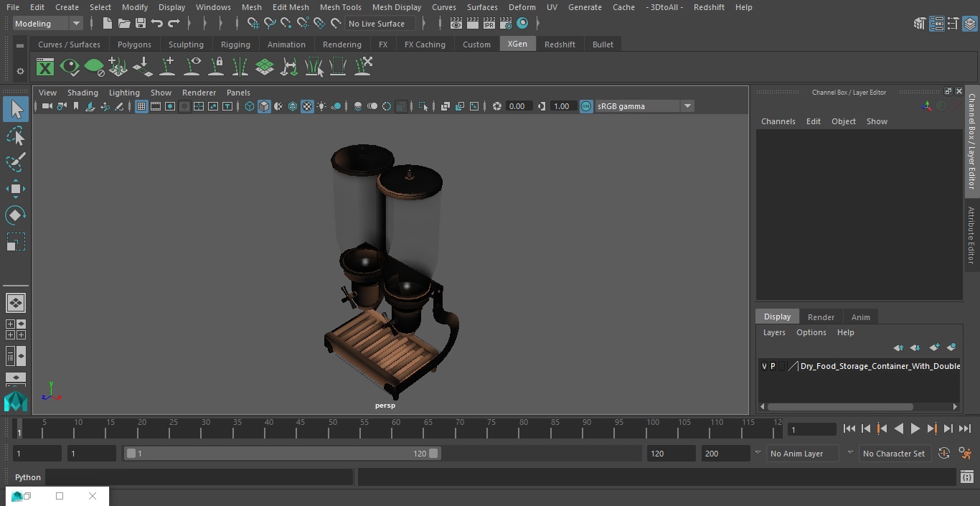Undo the last action

click(157, 24)
